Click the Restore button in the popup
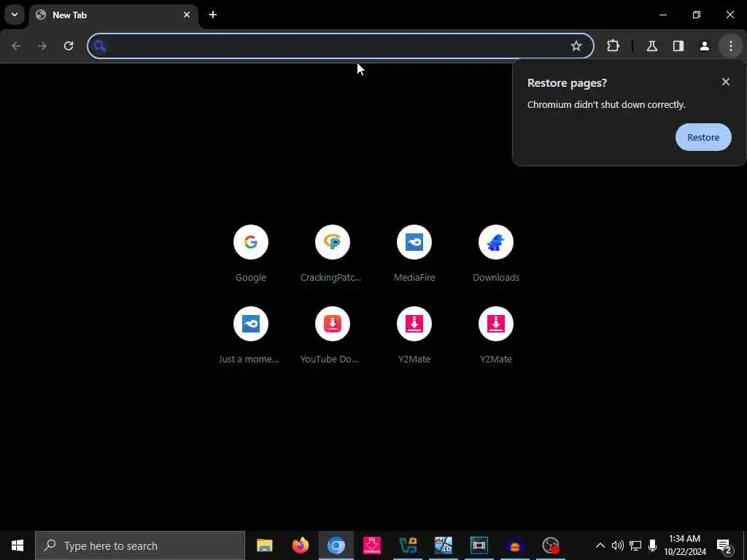The width and height of the screenshot is (747, 560). (x=703, y=137)
